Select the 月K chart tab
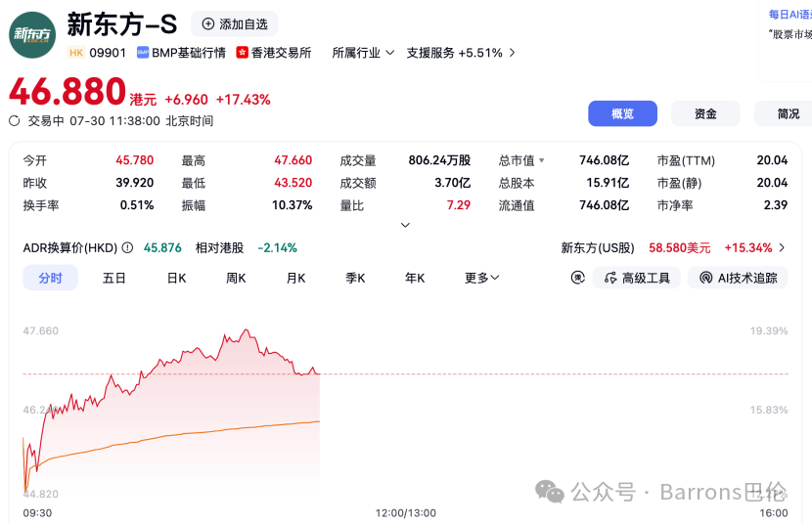 point(295,278)
